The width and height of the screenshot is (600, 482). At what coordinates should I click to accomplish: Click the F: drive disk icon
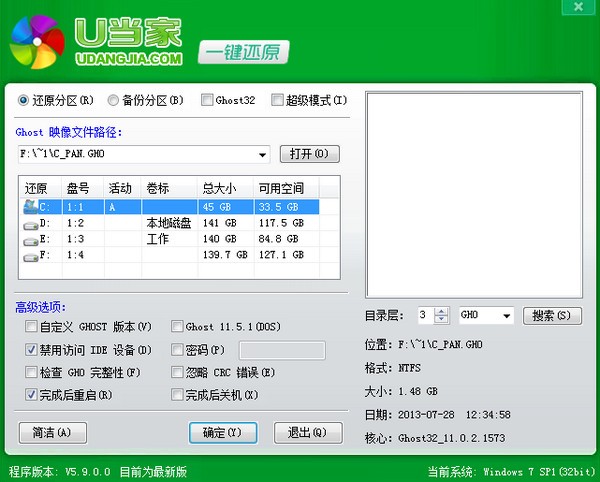point(31,257)
